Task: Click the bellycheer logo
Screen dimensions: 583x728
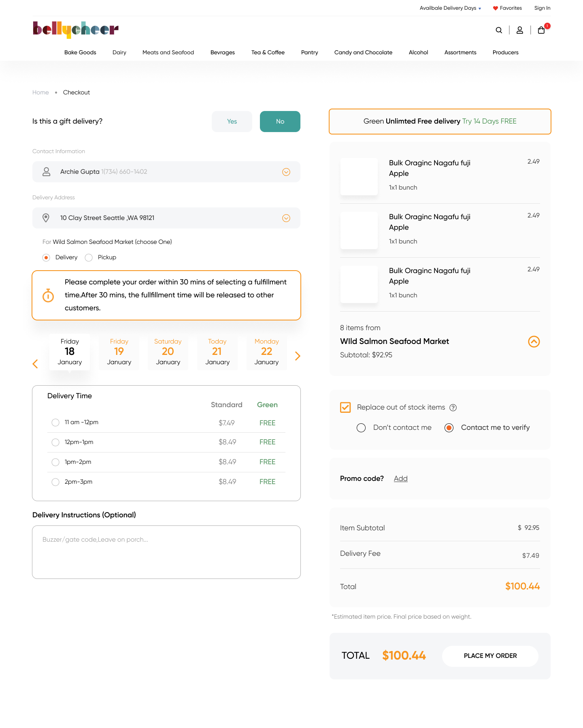Action: [76, 30]
